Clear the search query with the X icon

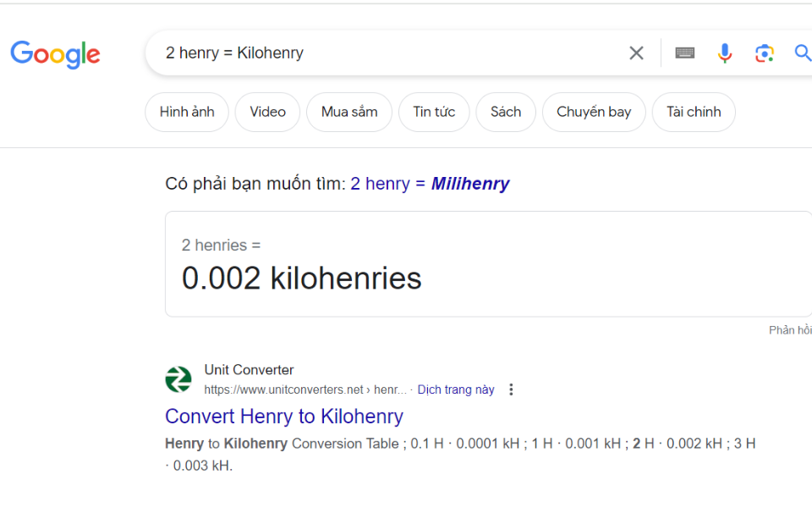point(636,52)
